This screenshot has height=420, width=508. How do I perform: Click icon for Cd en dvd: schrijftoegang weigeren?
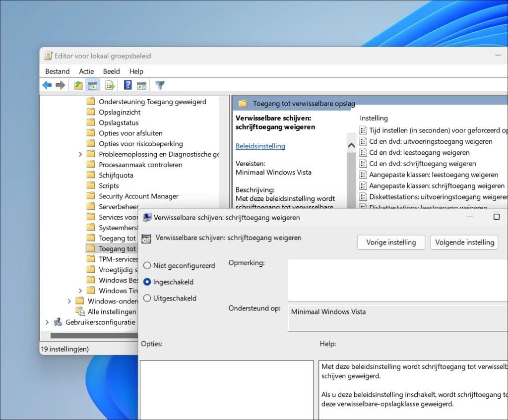pos(363,164)
